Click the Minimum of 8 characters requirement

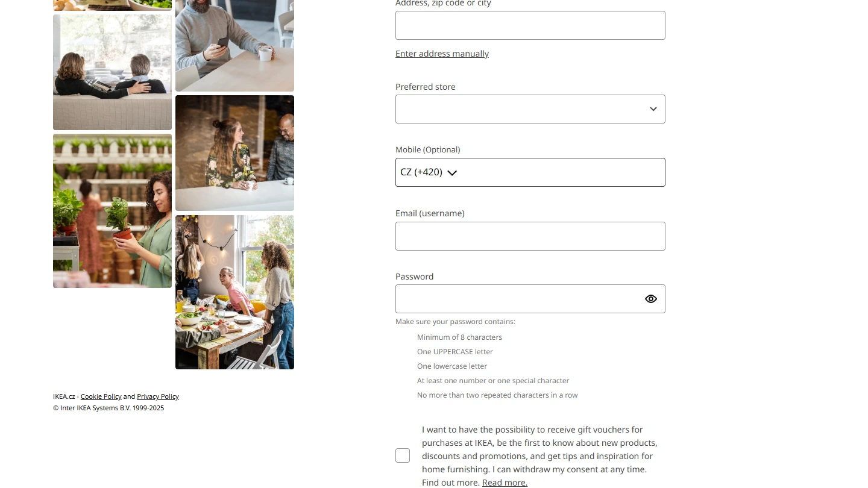click(x=459, y=337)
